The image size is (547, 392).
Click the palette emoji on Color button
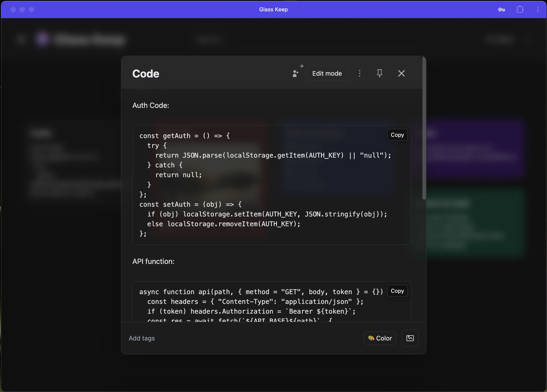[371, 338]
